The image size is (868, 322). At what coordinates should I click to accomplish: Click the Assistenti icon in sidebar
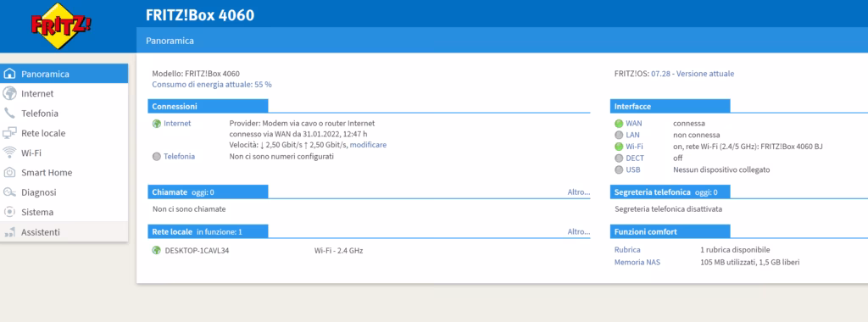coord(9,232)
